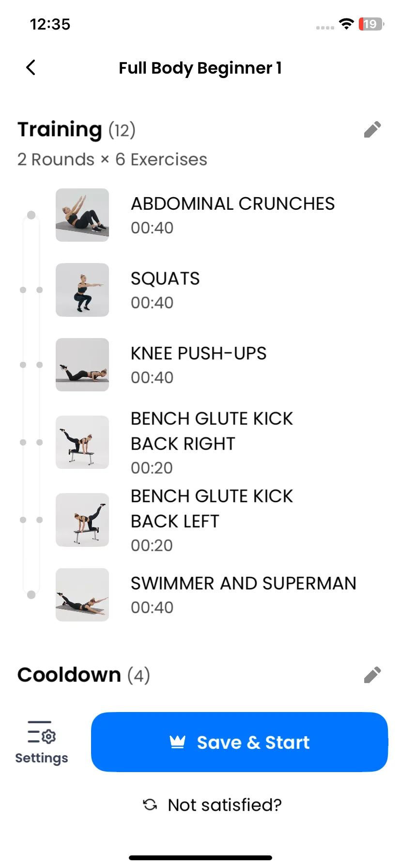Open Knee Push-Ups exercise thumbnail
This screenshot has width=401, height=868.
[82, 365]
